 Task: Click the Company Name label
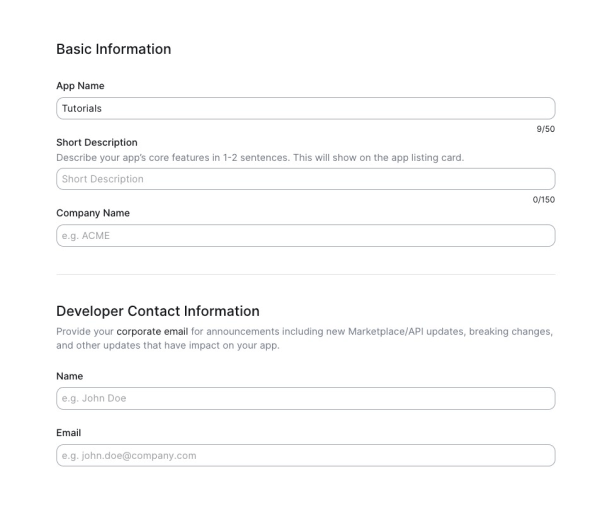pos(93,213)
